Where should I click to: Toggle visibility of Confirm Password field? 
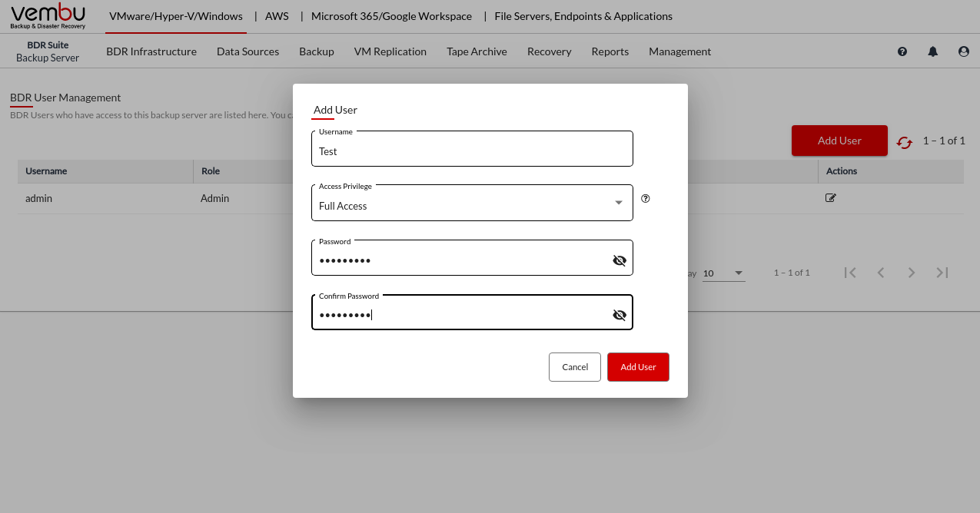[x=620, y=315]
